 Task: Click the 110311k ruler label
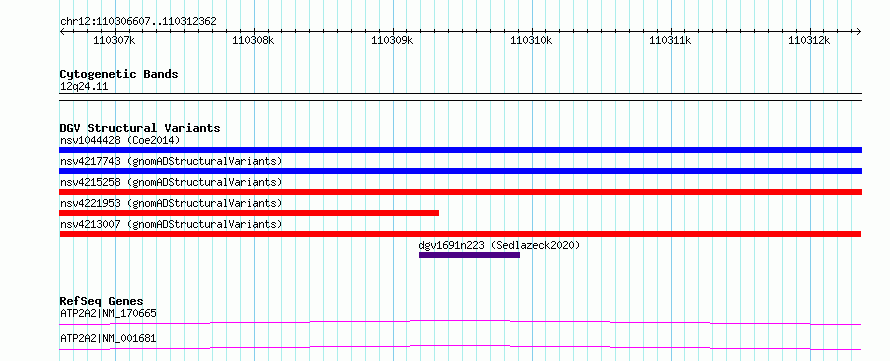coord(670,40)
